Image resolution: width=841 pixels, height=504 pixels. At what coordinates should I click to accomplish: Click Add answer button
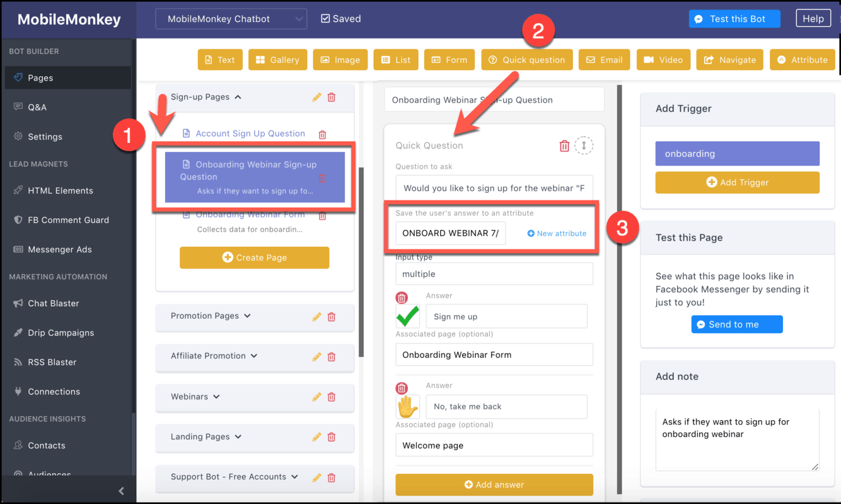494,484
